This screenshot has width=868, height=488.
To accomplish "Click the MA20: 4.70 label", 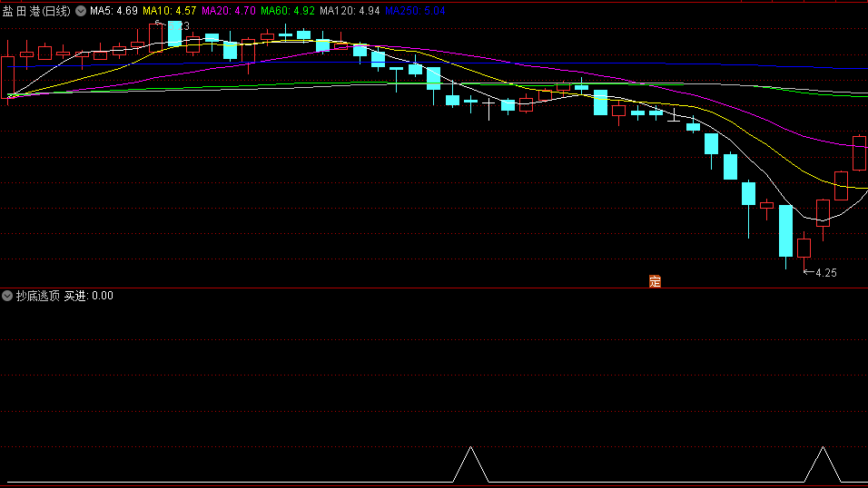I will click(229, 11).
